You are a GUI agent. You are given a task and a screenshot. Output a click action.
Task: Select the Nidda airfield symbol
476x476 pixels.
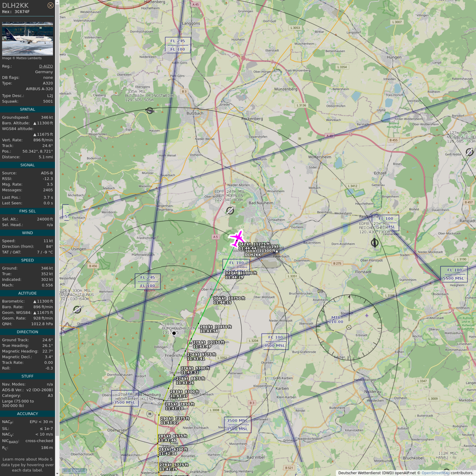point(469,152)
